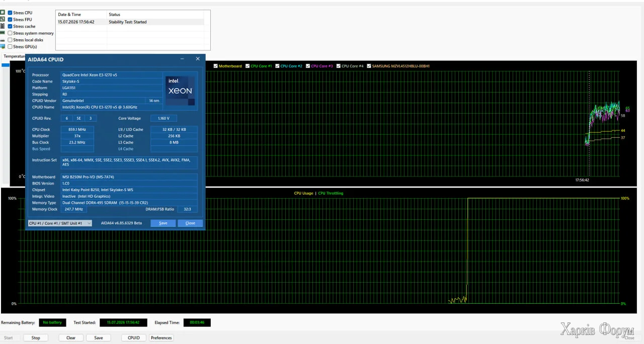Click the CPU Clock value 859.1 MHz
Screen dimensions: 644x344
pyautogui.click(x=77, y=129)
